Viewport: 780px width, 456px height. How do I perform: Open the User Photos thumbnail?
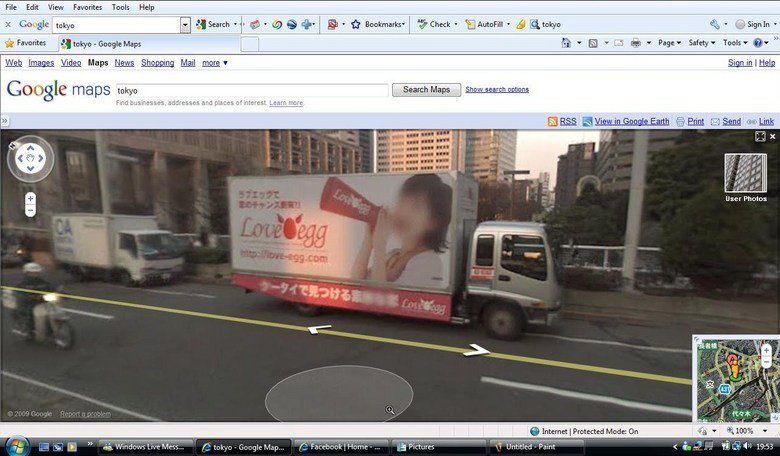coord(745,173)
